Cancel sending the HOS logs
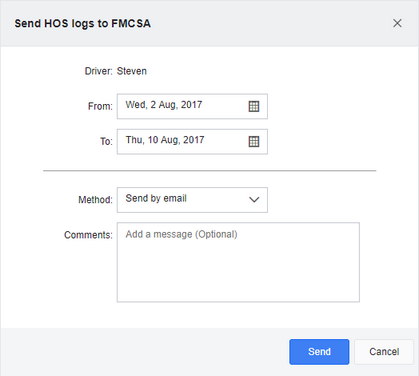The width and height of the screenshot is (419, 376). [384, 352]
